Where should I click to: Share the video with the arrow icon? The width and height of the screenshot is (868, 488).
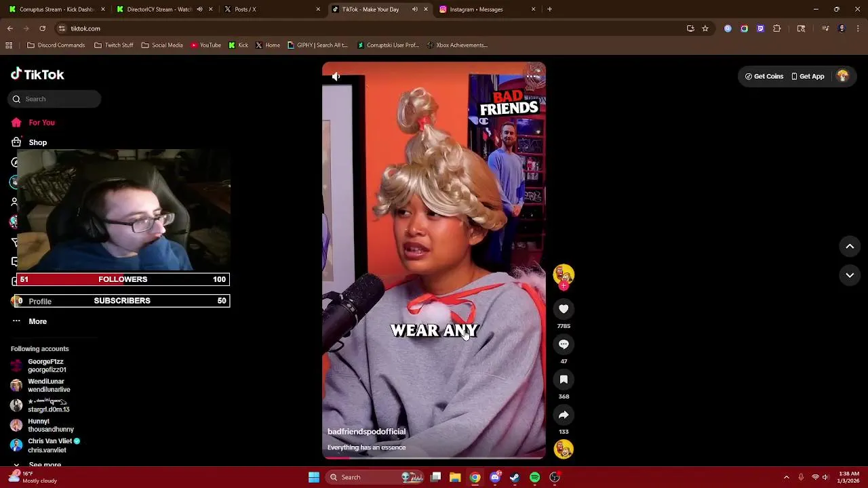pyautogui.click(x=564, y=415)
